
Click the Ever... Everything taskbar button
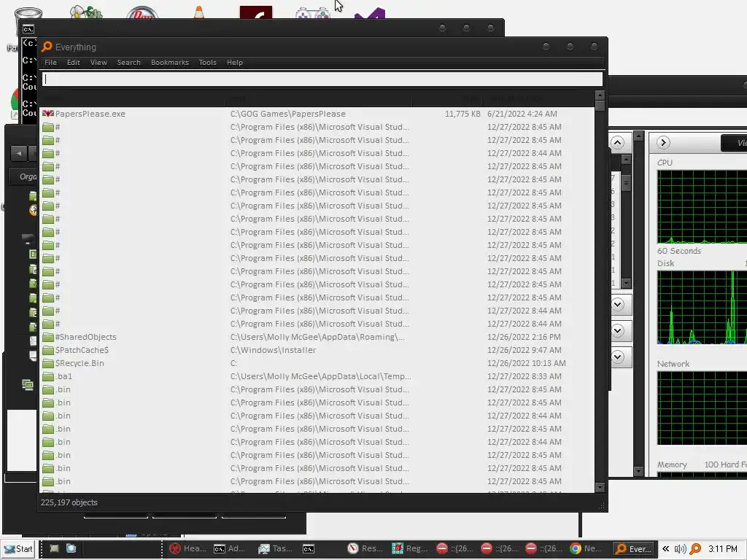[634, 548]
